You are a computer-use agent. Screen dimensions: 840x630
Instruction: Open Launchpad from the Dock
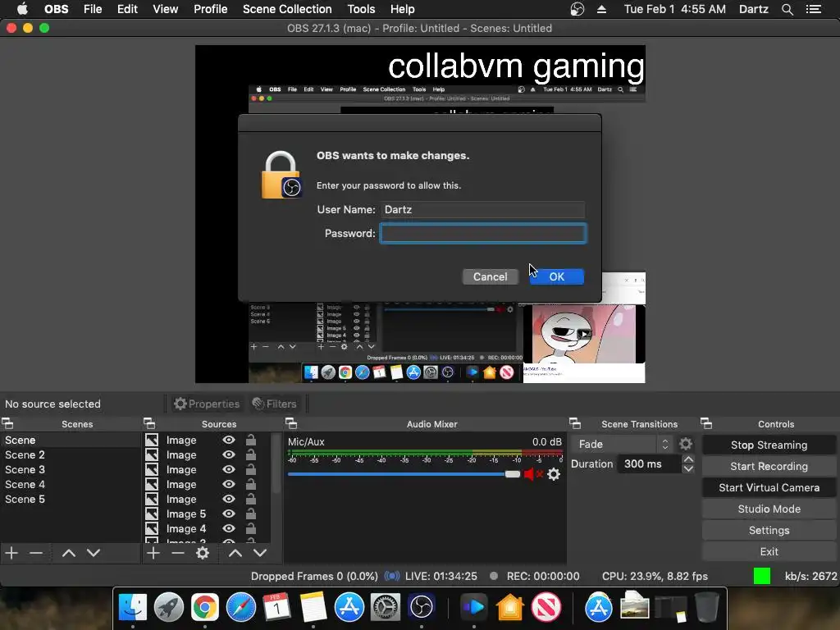[x=169, y=607]
